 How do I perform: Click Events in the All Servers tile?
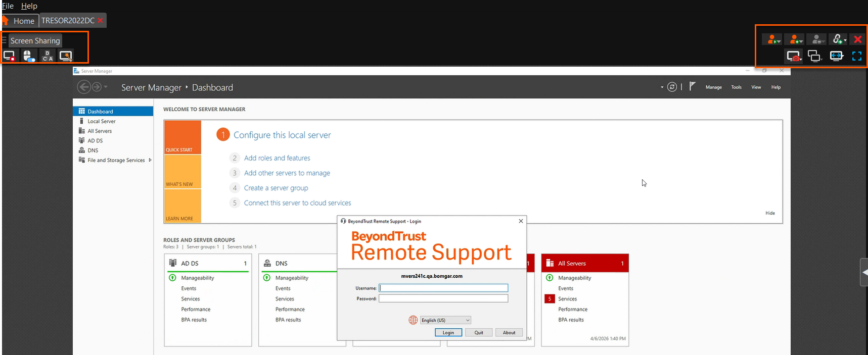[566, 288]
